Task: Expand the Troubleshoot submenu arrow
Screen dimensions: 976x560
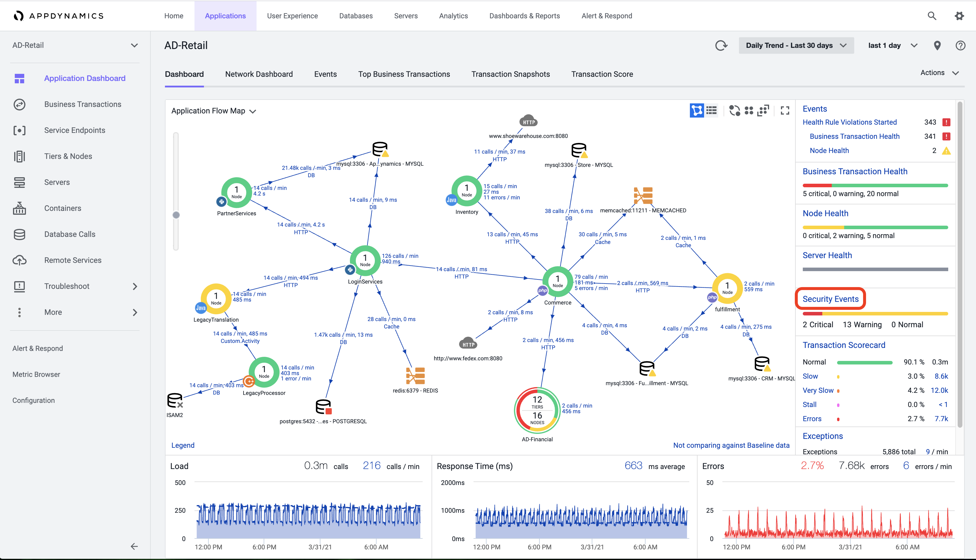Action: [135, 286]
